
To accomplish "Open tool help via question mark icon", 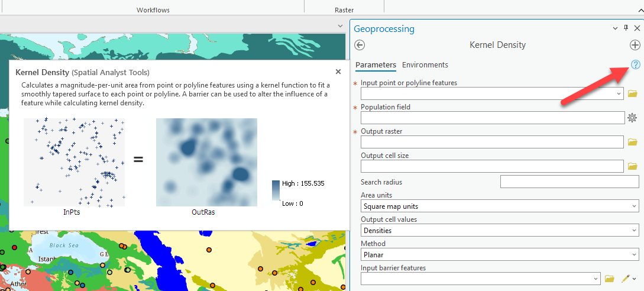I will click(636, 64).
